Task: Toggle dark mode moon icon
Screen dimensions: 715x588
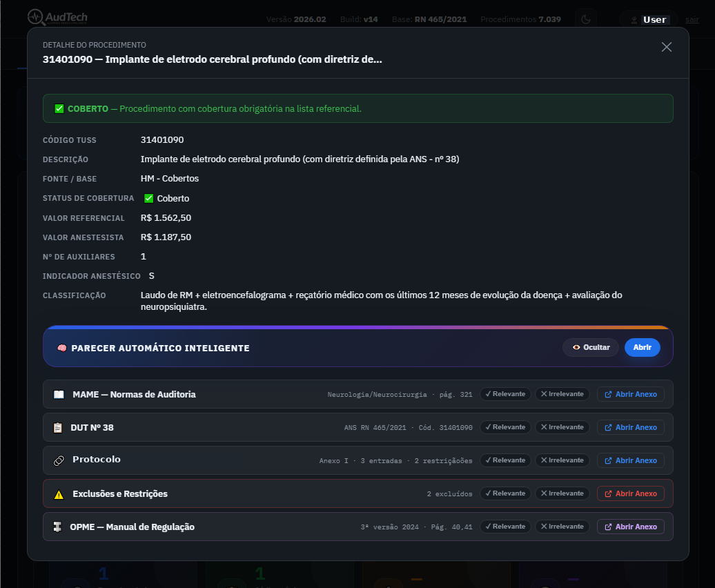Action: click(586, 19)
